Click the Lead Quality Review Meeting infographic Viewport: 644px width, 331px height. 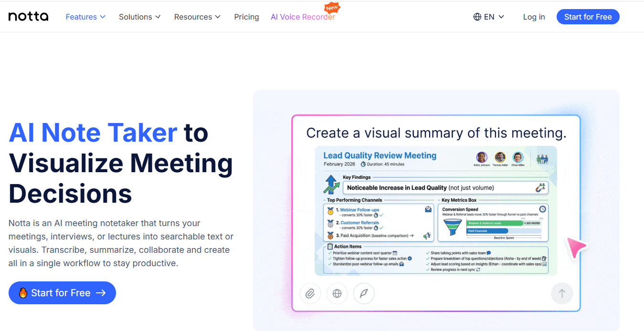pyautogui.click(x=436, y=210)
